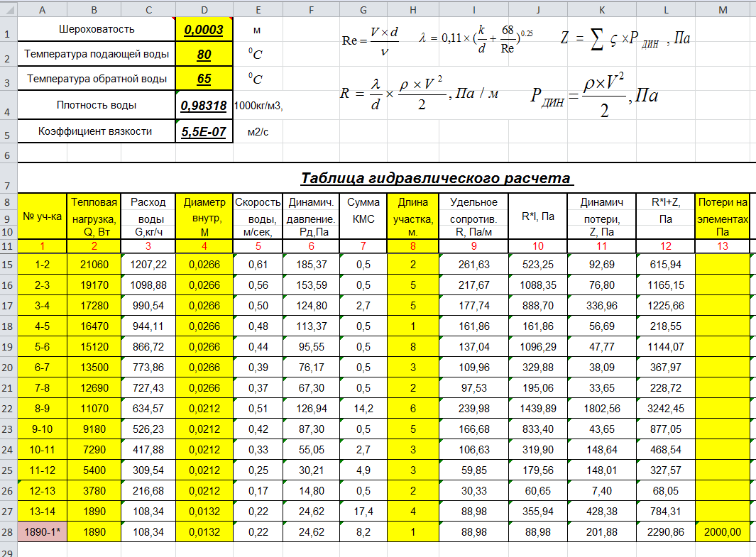
Task: Select return water temperature cell 65
Action: pos(204,79)
